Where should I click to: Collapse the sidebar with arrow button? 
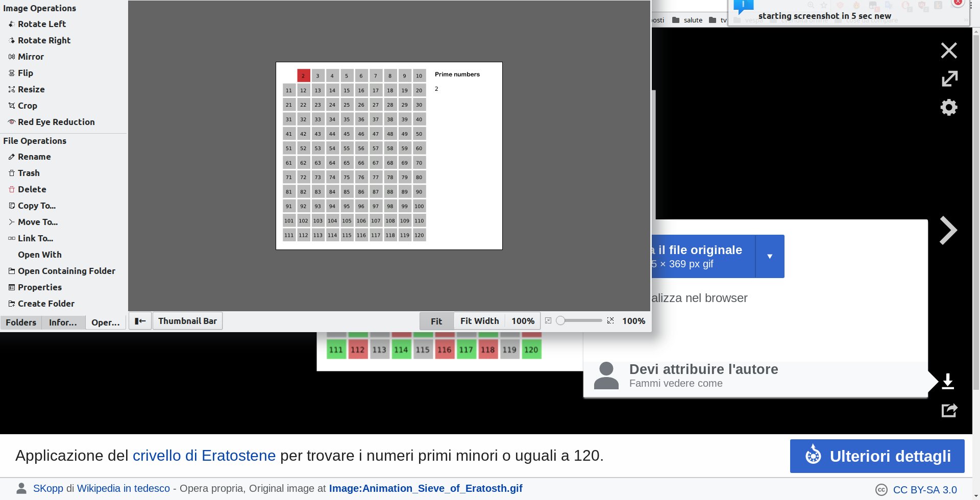140,321
